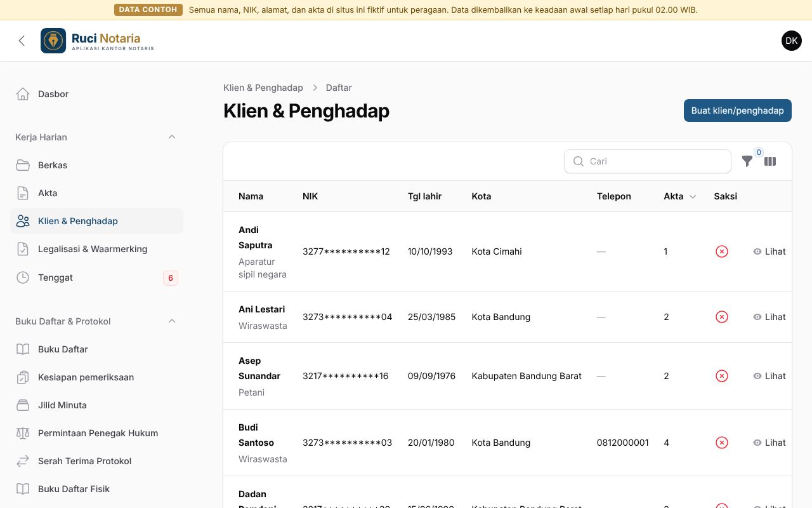
Task: Click Klien & Penghadap breadcrumb link
Action: pyautogui.click(x=263, y=88)
